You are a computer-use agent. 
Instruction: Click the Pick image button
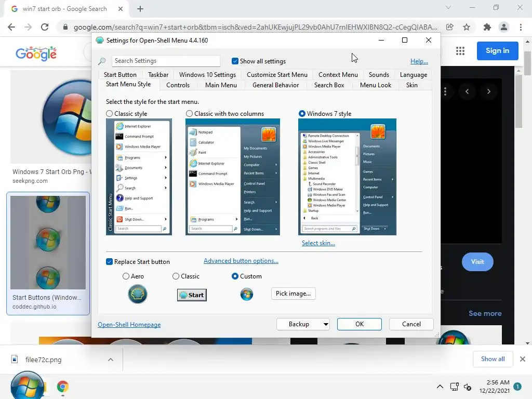293,294
